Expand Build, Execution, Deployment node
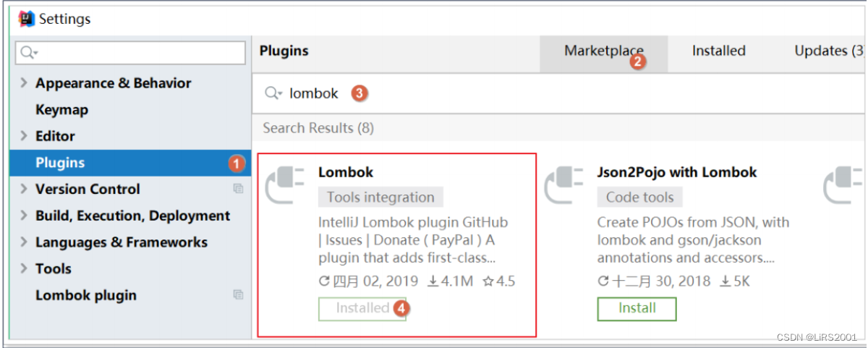 tap(25, 216)
